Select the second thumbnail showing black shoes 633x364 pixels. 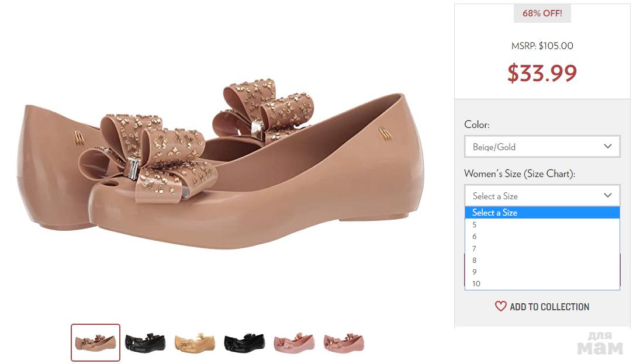145,342
